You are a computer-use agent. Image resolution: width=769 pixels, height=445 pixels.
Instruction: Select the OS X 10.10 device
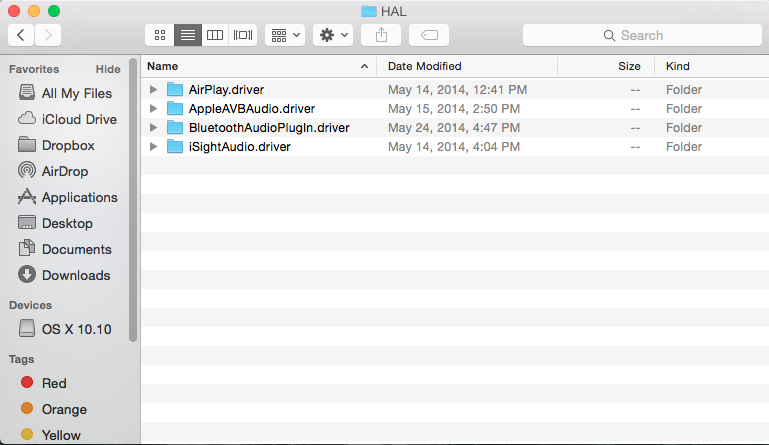pyautogui.click(x=65, y=329)
